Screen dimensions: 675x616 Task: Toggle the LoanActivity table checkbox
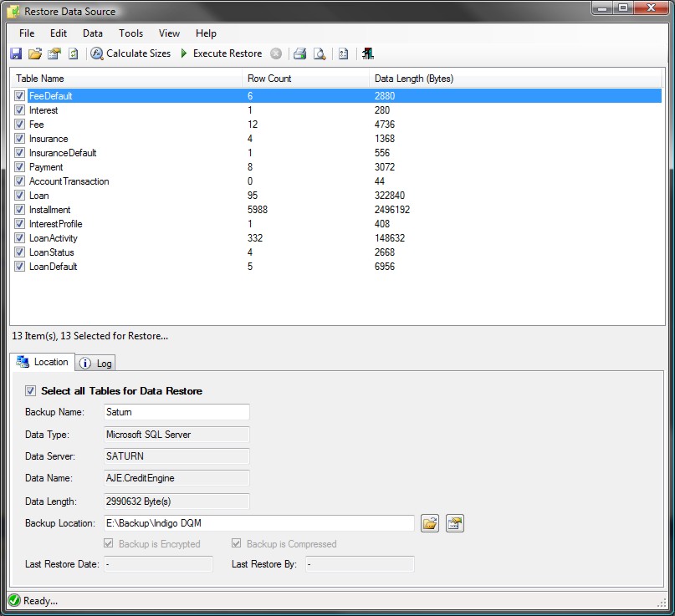click(19, 238)
